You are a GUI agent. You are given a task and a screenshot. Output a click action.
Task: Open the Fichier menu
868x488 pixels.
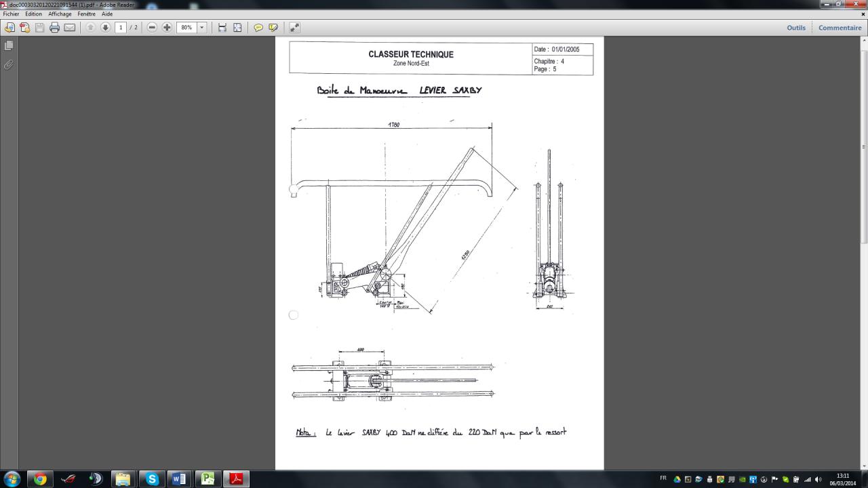click(x=11, y=14)
